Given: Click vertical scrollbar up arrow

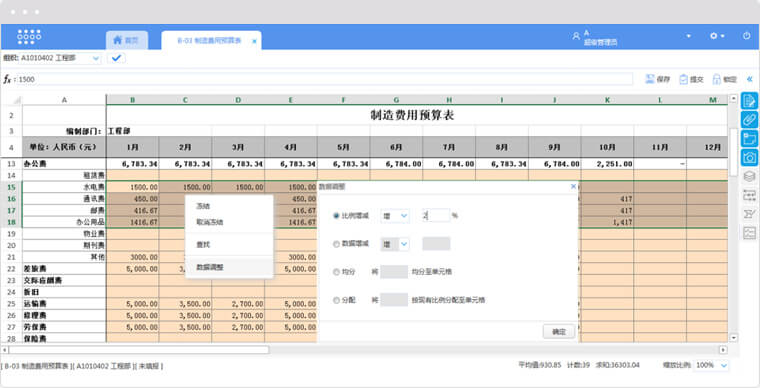Looking at the screenshot, I should 733,99.
